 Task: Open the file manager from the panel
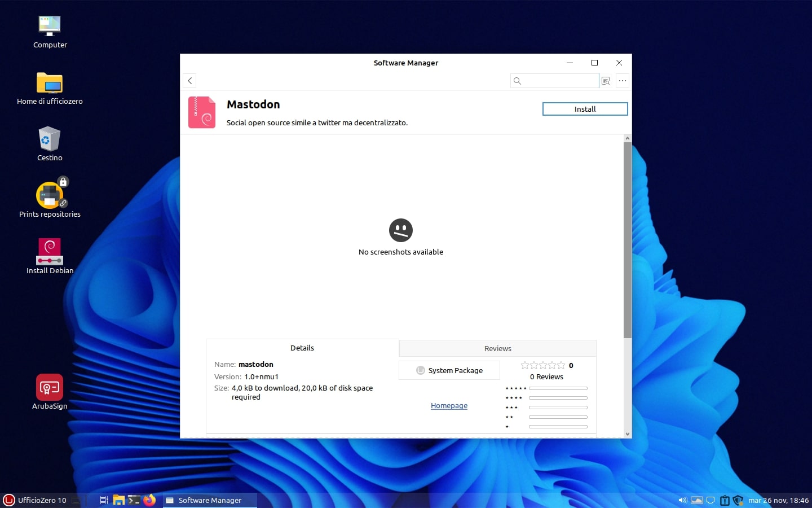click(x=118, y=500)
